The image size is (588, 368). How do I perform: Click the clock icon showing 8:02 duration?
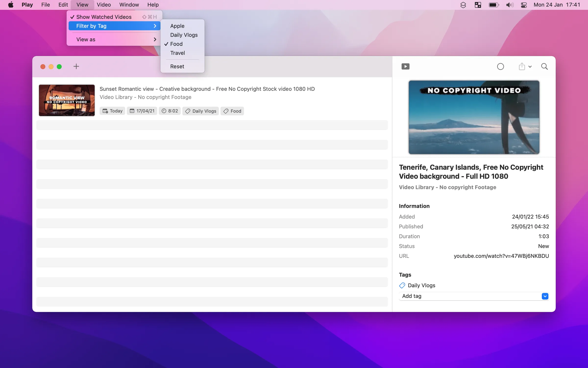click(164, 111)
